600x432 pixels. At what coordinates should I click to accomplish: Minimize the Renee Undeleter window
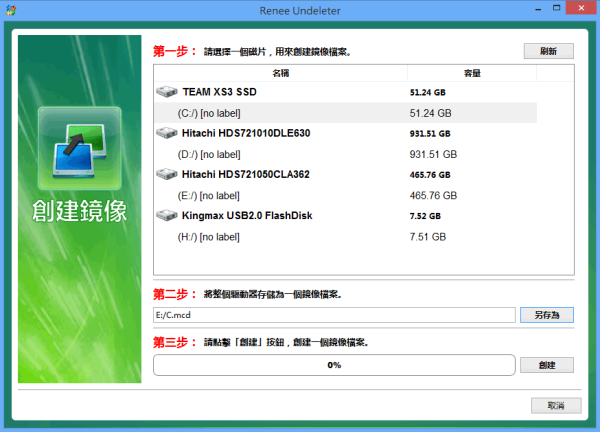pos(538,8)
